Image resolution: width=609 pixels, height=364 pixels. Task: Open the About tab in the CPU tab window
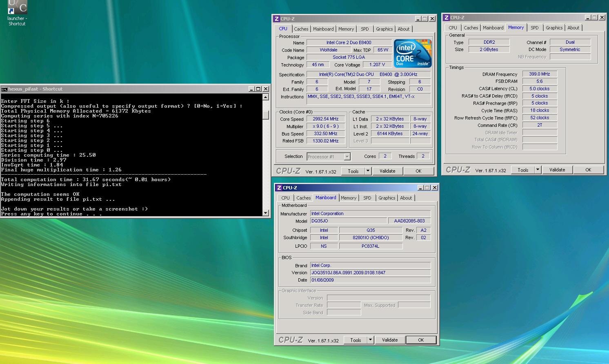point(404,29)
